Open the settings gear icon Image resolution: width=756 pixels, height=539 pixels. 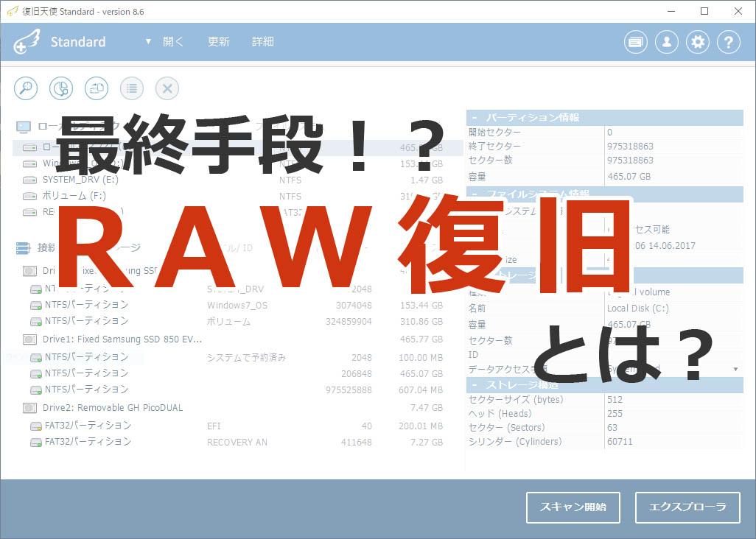click(x=697, y=42)
